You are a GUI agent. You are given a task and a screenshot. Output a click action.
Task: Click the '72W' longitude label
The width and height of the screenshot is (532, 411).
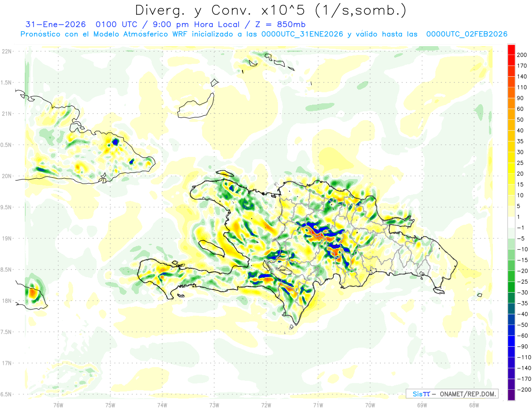click(x=266, y=404)
